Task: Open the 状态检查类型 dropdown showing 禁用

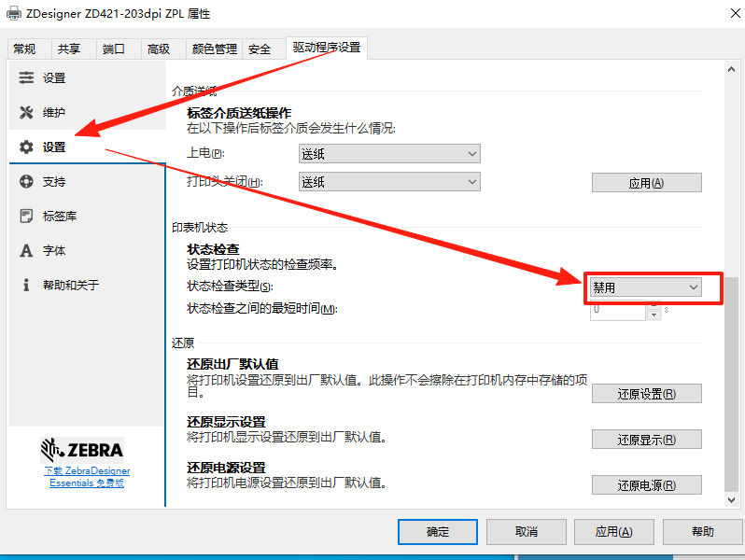Action: (645, 287)
